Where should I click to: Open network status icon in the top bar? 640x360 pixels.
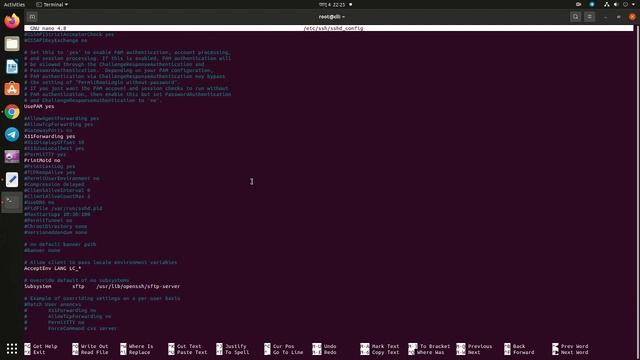tap(607, 4)
